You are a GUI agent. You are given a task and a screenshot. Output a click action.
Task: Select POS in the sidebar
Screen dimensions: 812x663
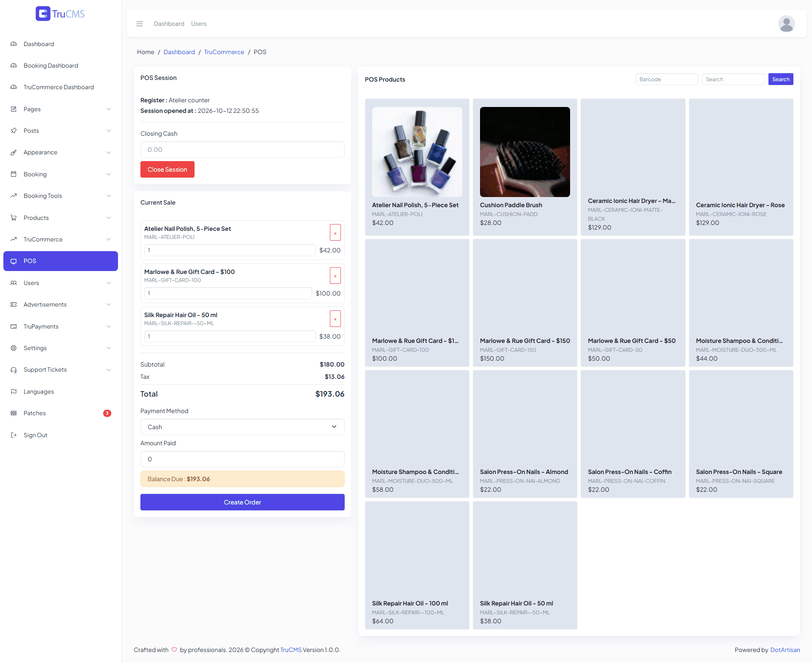pyautogui.click(x=60, y=261)
